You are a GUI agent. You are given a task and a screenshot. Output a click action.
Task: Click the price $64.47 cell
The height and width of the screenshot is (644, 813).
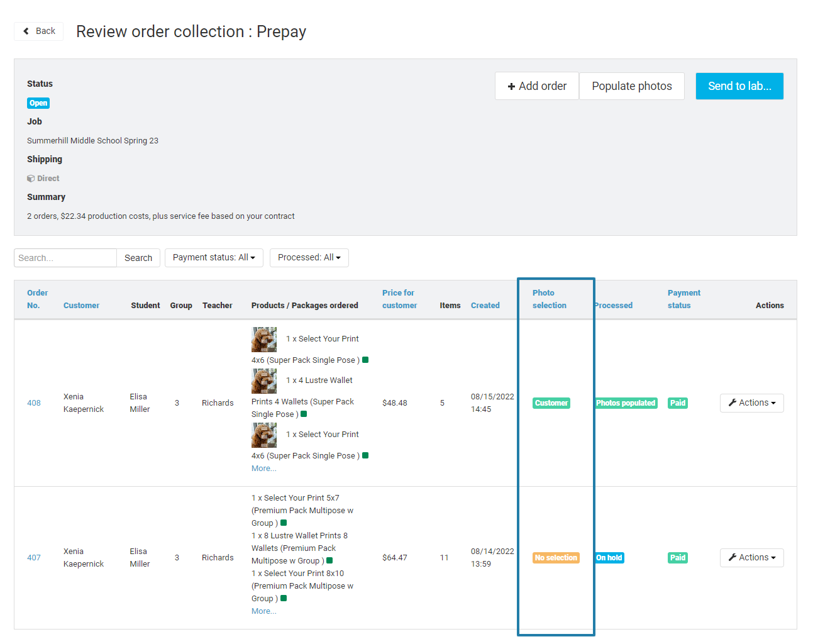pyautogui.click(x=395, y=558)
